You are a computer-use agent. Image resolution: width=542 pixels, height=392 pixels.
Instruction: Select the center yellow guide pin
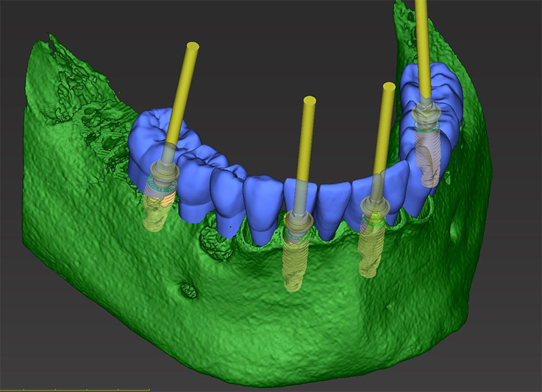tap(309, 135)
